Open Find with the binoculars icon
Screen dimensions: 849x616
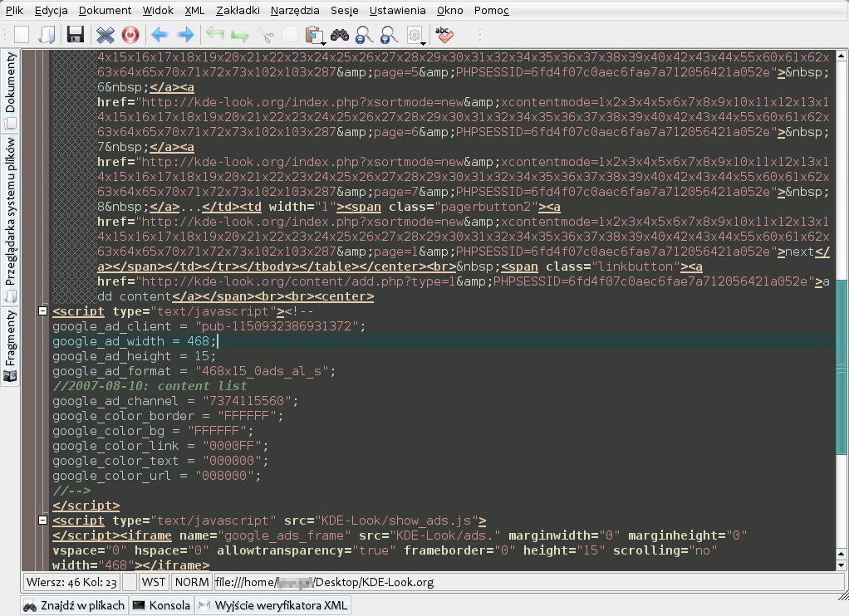(340, 35)
